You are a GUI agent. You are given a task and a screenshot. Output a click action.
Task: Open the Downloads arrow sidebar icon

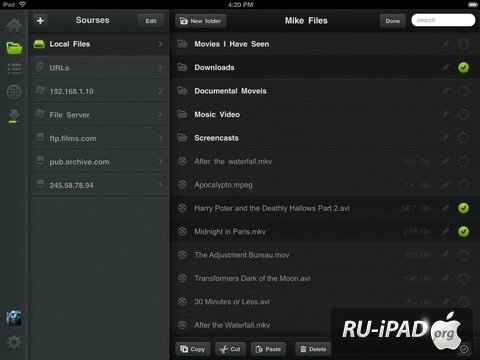coord(14,116)
